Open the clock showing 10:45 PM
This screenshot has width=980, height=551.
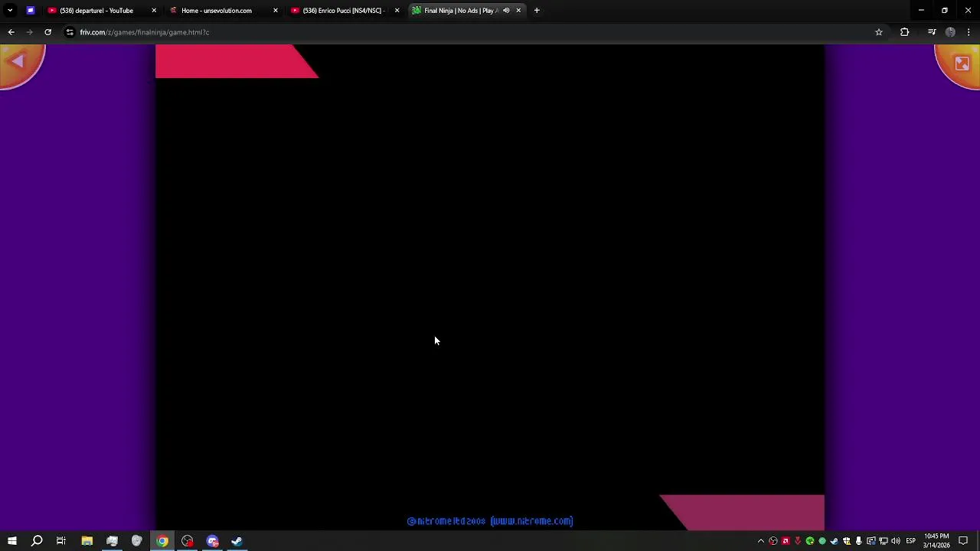tap(936, 541)
